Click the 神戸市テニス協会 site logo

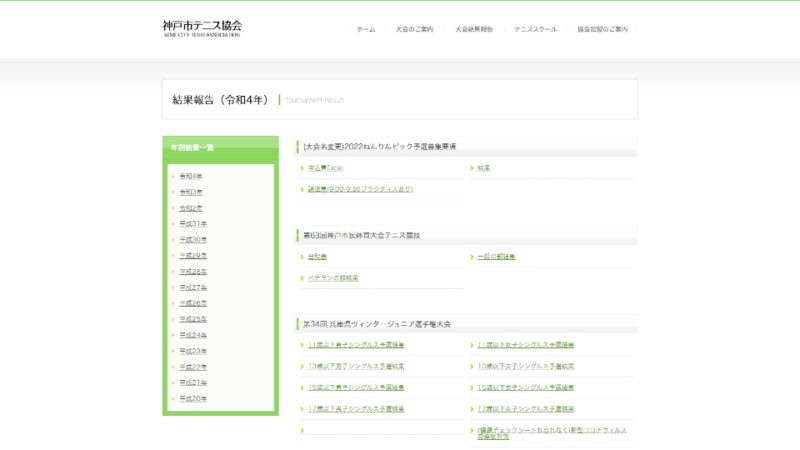(202, 29)
